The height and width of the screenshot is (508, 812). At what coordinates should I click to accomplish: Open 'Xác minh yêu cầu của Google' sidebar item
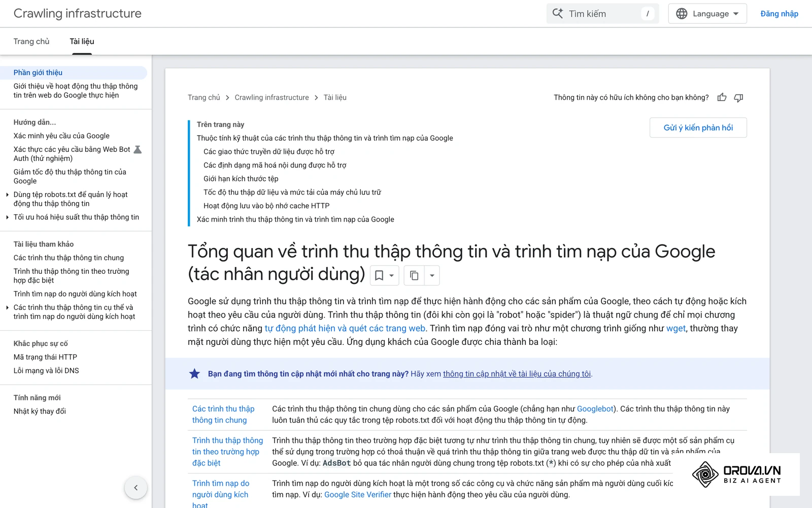tap(61, 136)
